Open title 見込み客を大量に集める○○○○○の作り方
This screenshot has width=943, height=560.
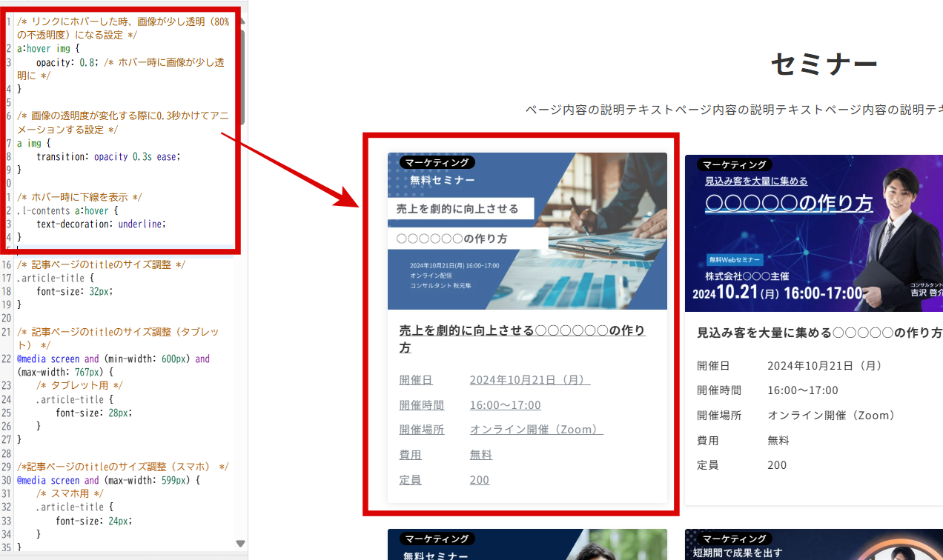pyautogui.click(x=819, y=333)
